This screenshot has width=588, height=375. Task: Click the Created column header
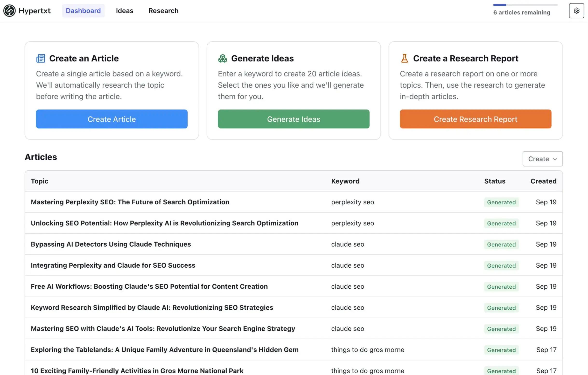tap(543, 181)
